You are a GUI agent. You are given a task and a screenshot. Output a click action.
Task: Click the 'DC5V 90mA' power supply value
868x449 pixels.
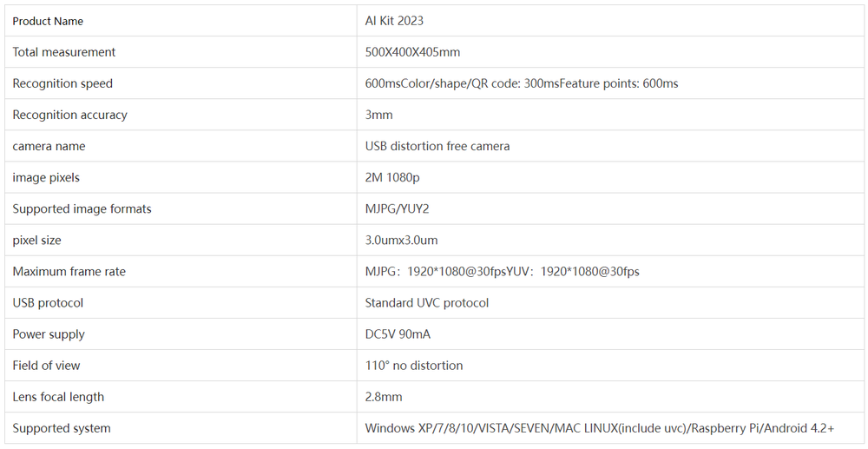coord(398,333)
